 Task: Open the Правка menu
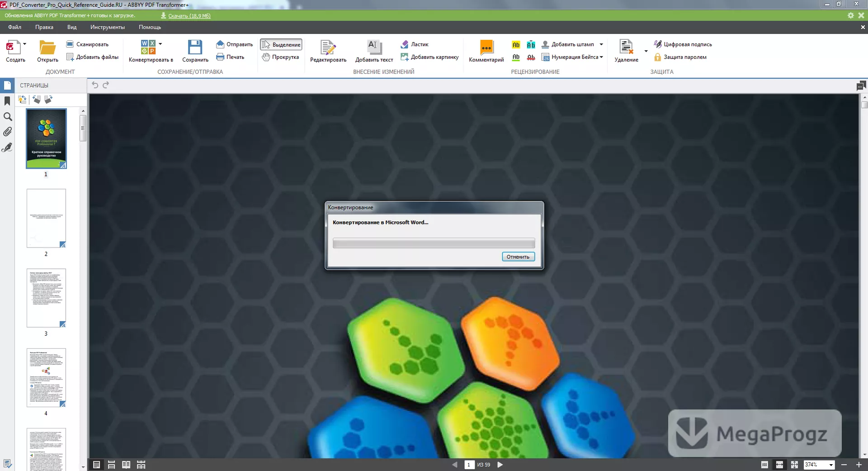point(44,27)
